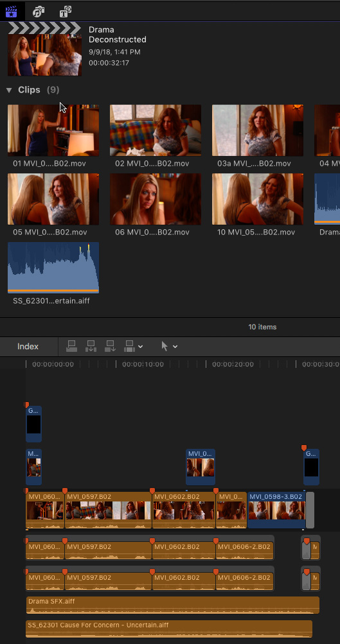Select the SS_62301...ertain.aiff audio waveform thumbnail

pyautogui.click(x=53, y=267)
